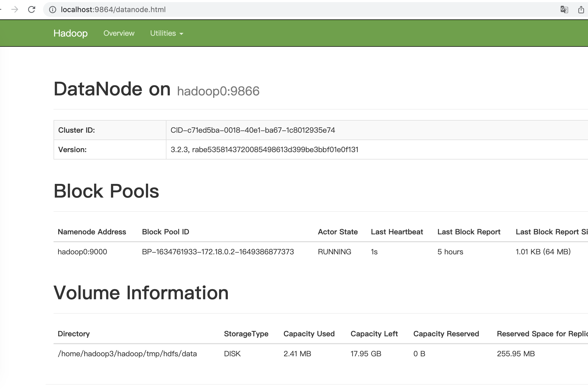The height and width of the screenshot is (392, 588).
Task: Reload the page with refresh icon
Action: tap(31, 10)
